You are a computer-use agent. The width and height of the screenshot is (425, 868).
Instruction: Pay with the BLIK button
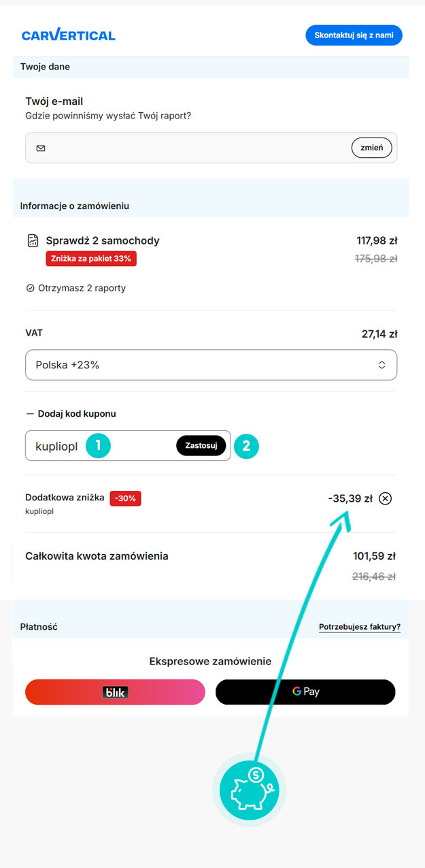(115, 692)
